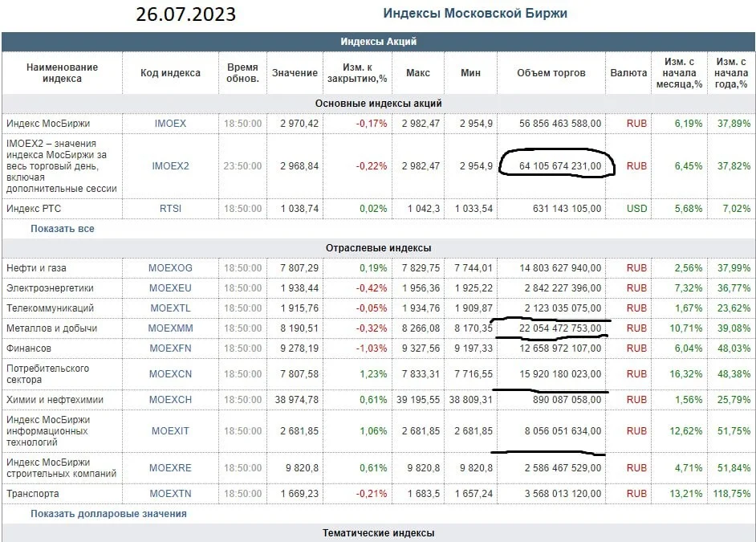Select the 'Финансов' row name

pos(28,348)
